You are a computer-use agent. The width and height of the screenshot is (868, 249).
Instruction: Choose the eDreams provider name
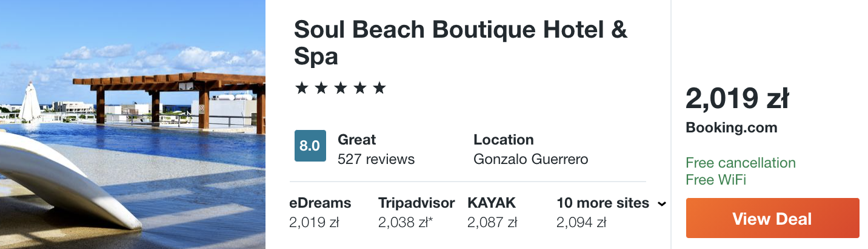(320, 203)
